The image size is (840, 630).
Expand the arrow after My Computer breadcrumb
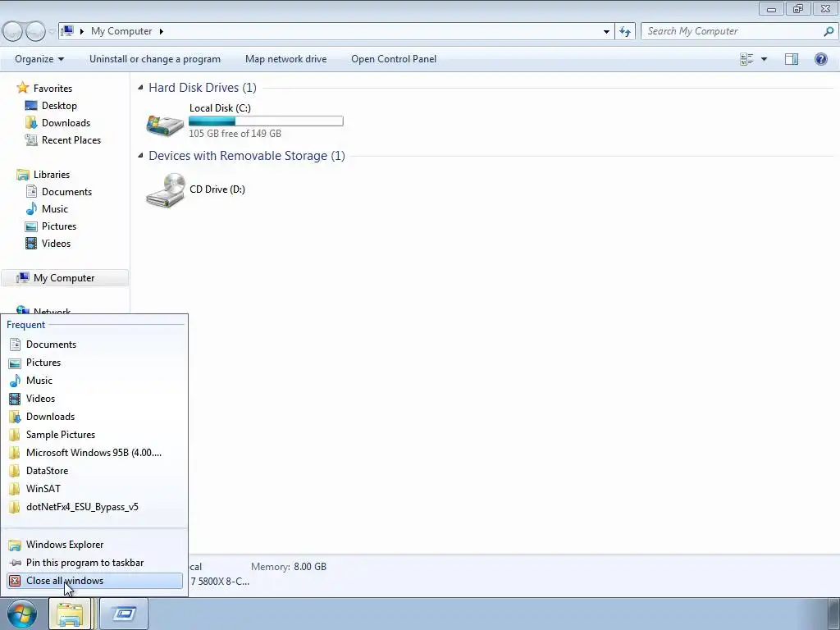162,31
